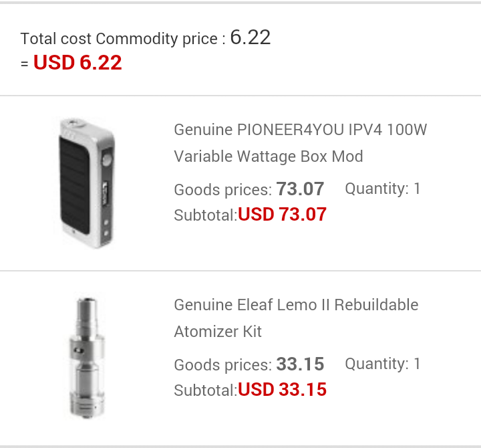Select the red USD 33.15 subtotal

pos(282,390)
